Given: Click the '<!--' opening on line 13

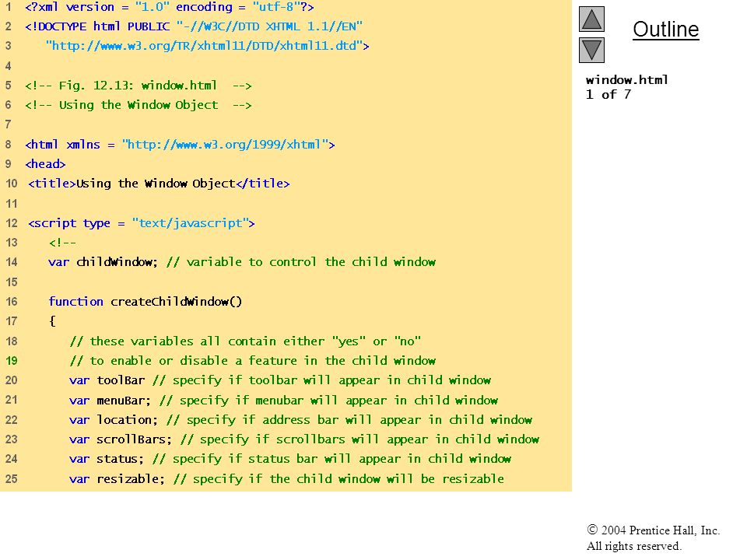Looking at the screenshot, I should click(62, 243).
